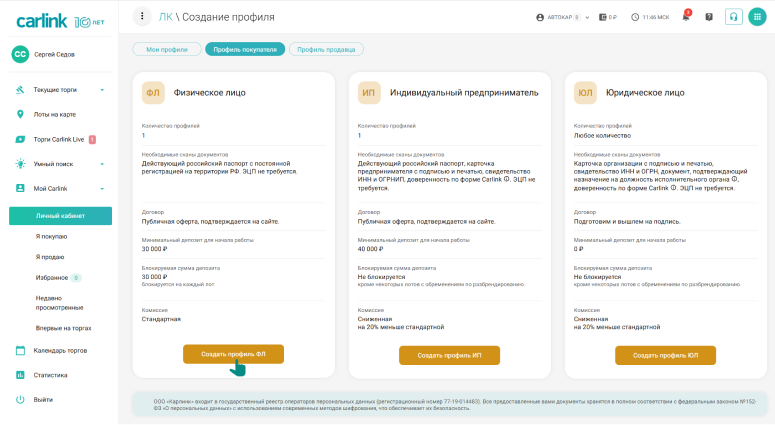
Task: Expand the Текущие торги submenu
Action: (102, 90)
